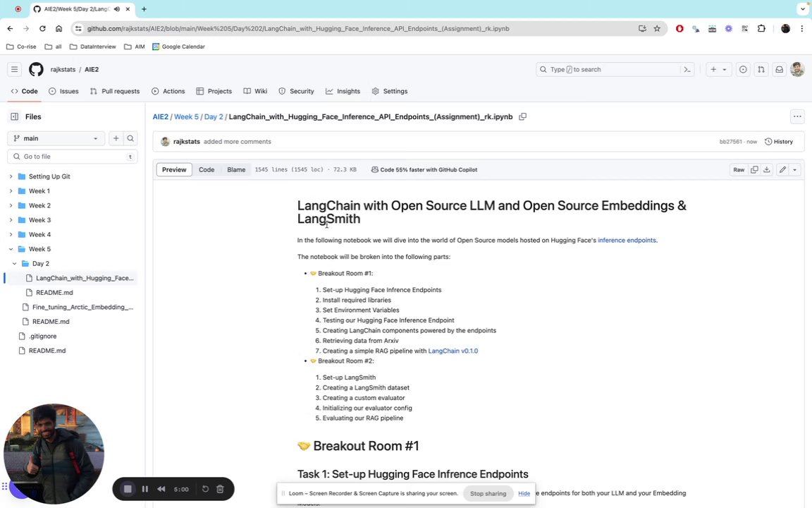Rewind the Loom recording
Image resolution: width=812 pixels, height=508 pixels.
click(x=161, y=489)
